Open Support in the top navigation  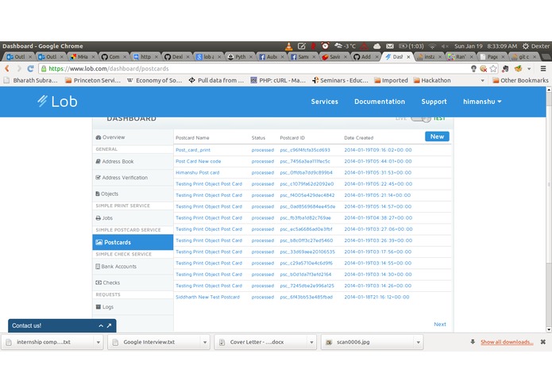pos(434,102)
